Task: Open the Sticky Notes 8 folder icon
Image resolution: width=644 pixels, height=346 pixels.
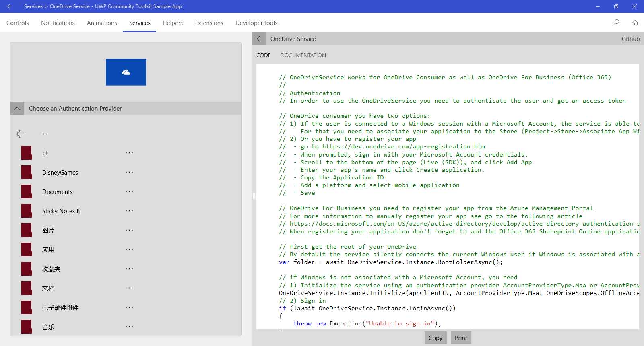Action: click(27, 211)
